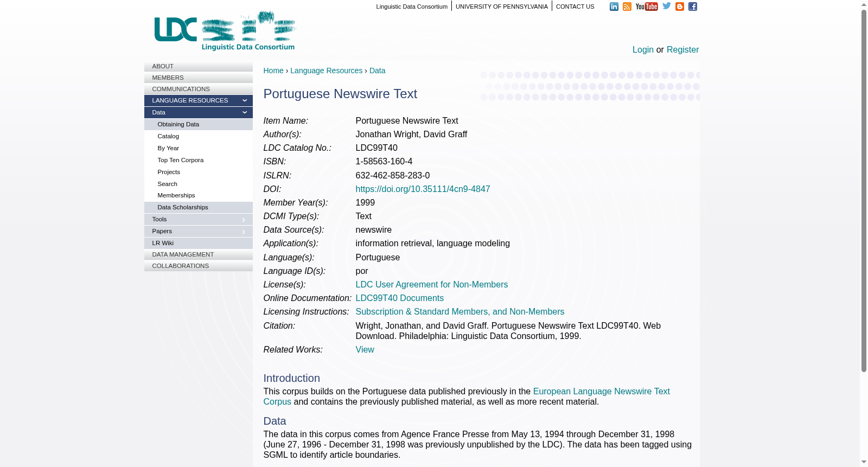
Task: Click the LDC logo image
Action: coord(225,31)
